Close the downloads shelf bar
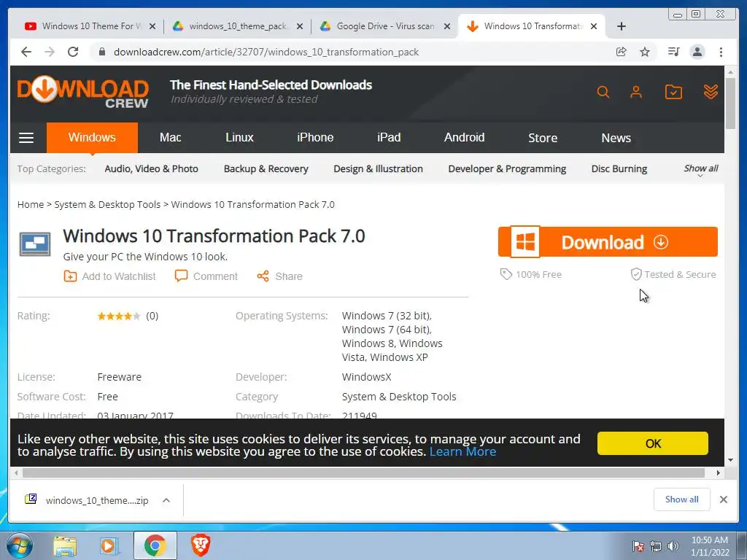 (x=723, y=499)
